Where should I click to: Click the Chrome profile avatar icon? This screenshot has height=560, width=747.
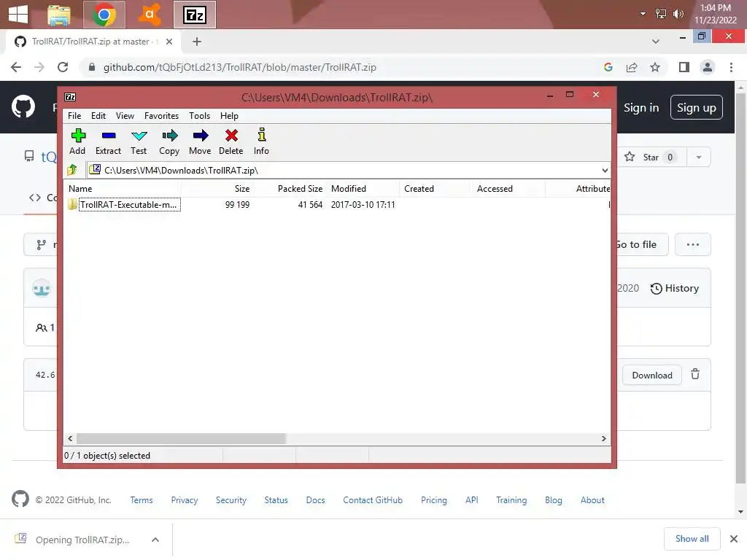tap(708, 67)
